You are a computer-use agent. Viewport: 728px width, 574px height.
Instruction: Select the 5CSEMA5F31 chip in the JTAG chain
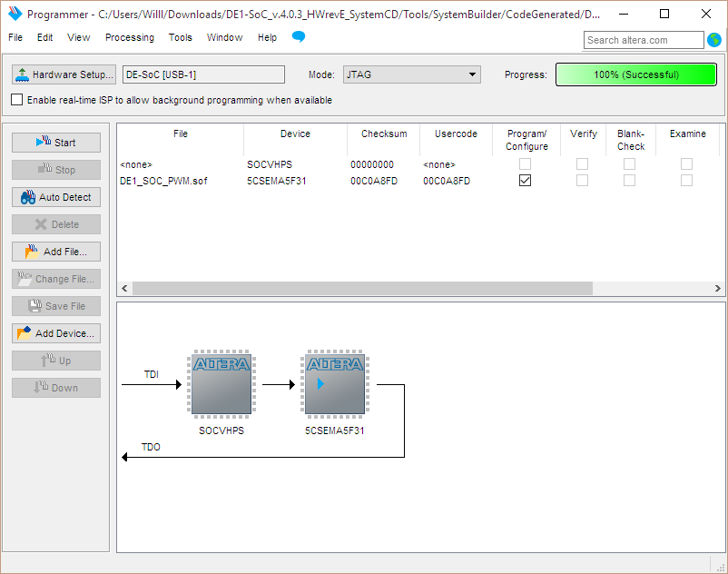pos(335,382)
